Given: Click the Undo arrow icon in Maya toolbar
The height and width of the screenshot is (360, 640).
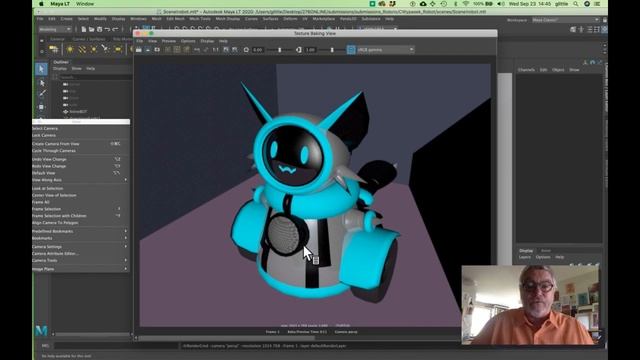Looking at the screenshot, I should [107, 29].
